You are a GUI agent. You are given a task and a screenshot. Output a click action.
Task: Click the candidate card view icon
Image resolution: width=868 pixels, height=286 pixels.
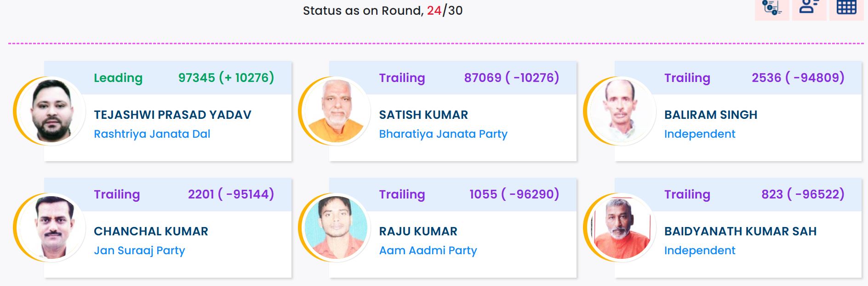pos(809,8)
